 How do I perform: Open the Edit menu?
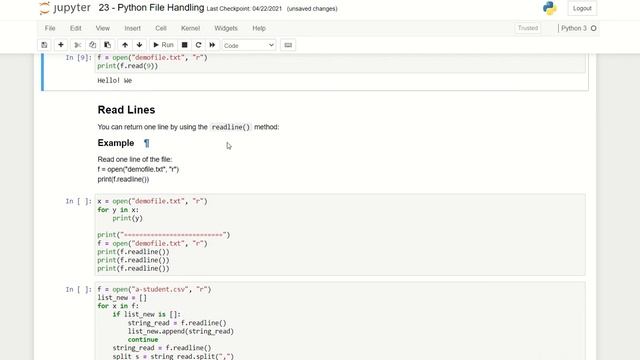(76, 28)
